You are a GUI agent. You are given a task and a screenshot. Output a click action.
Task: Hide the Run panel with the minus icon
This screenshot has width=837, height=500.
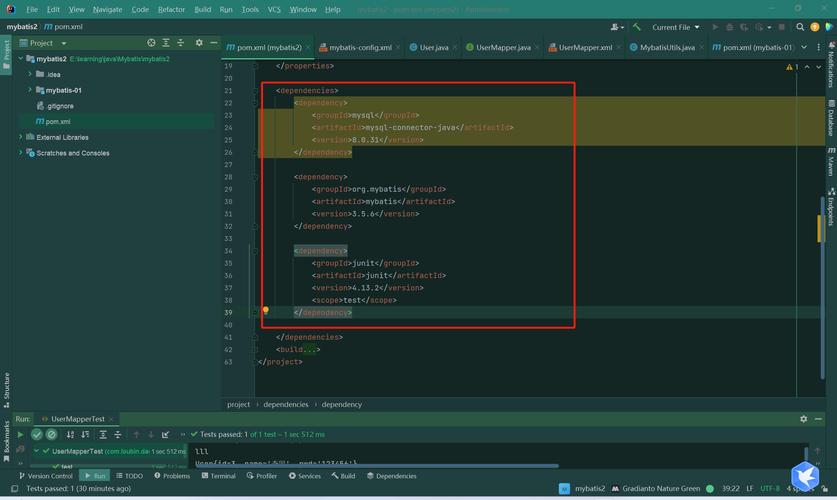(818, 419)
